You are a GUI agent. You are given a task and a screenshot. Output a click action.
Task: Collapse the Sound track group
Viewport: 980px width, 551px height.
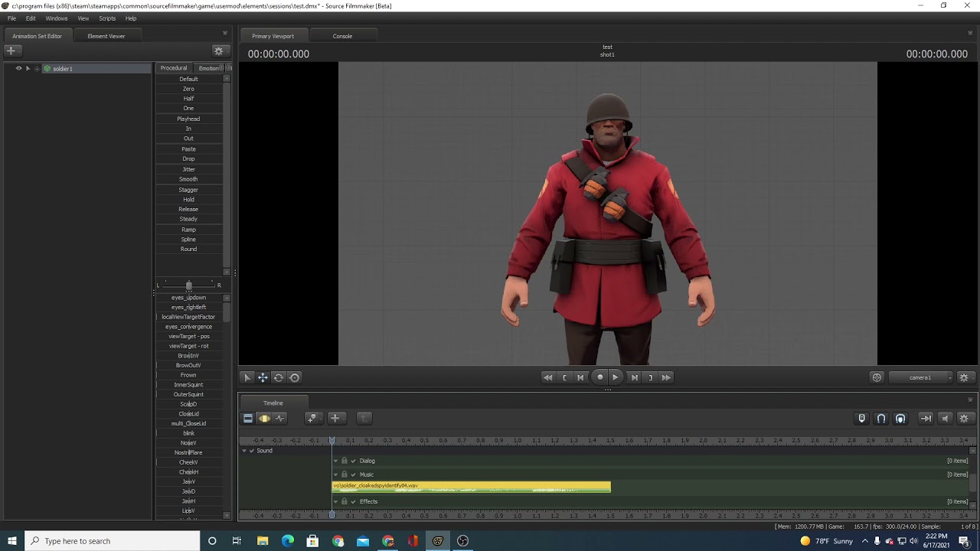tap(244, 451)
